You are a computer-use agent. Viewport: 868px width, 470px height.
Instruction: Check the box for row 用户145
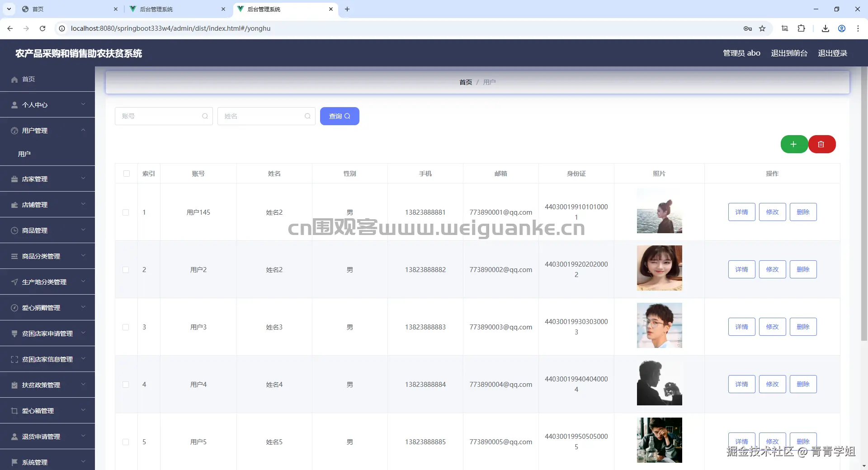[126, 212]
